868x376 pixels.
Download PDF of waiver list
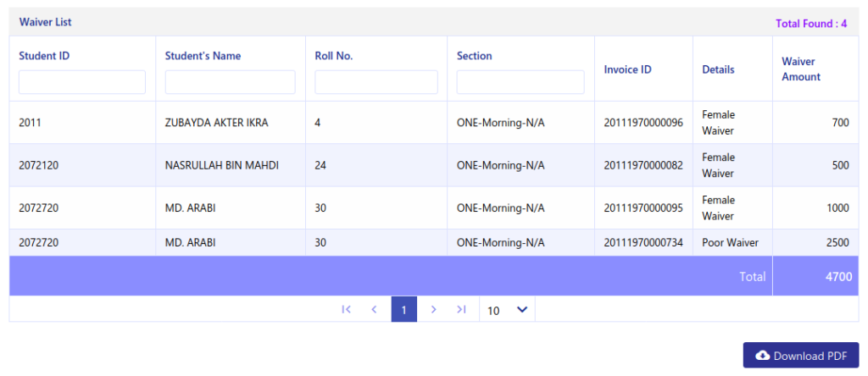[x=800, y=355]
